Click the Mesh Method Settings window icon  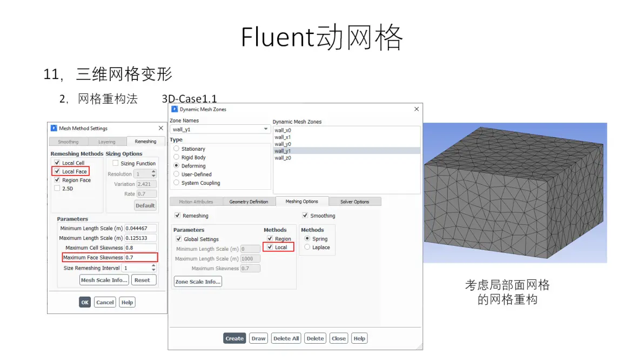[x=54, y=128]
